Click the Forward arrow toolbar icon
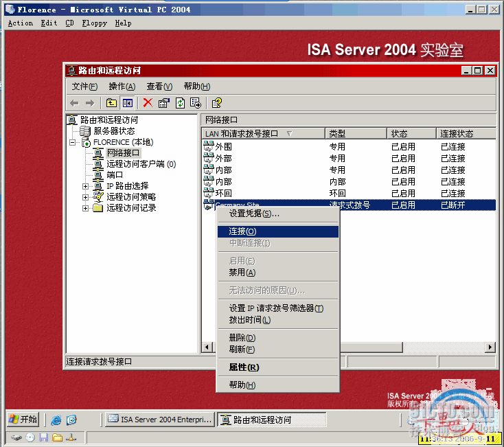Viewport: 504px width, 447px height. point(90,103)
